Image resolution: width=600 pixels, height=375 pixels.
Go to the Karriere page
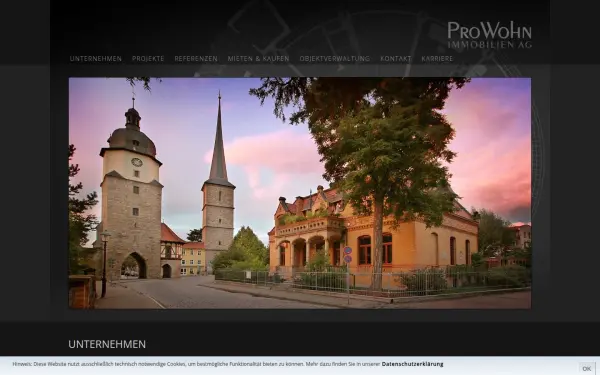437,59
